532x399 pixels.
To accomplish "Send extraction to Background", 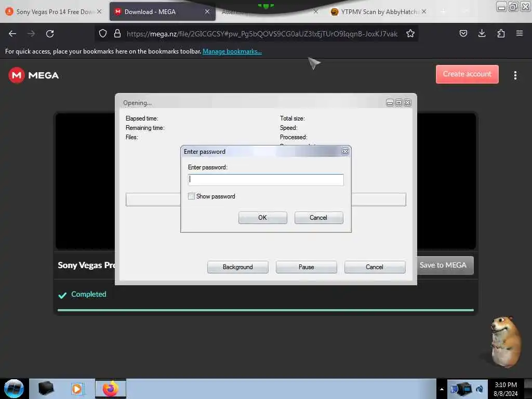I will pos(237,267).
